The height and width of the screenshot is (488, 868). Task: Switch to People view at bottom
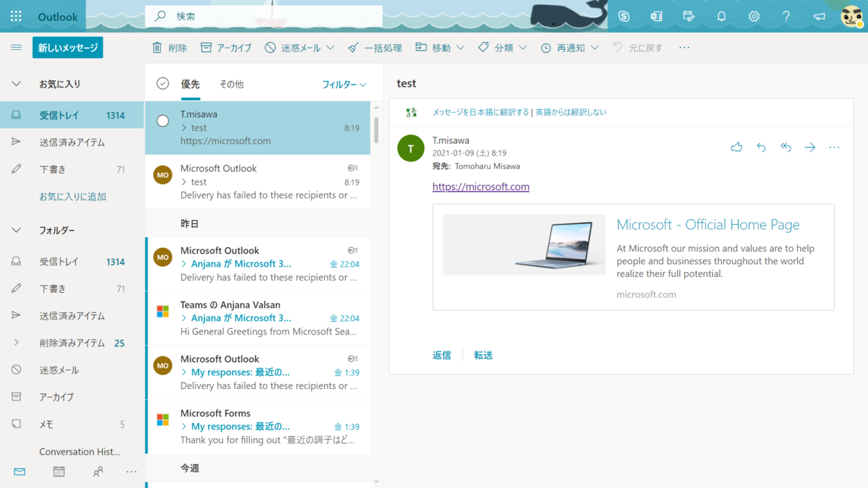[x=98, y=471]
